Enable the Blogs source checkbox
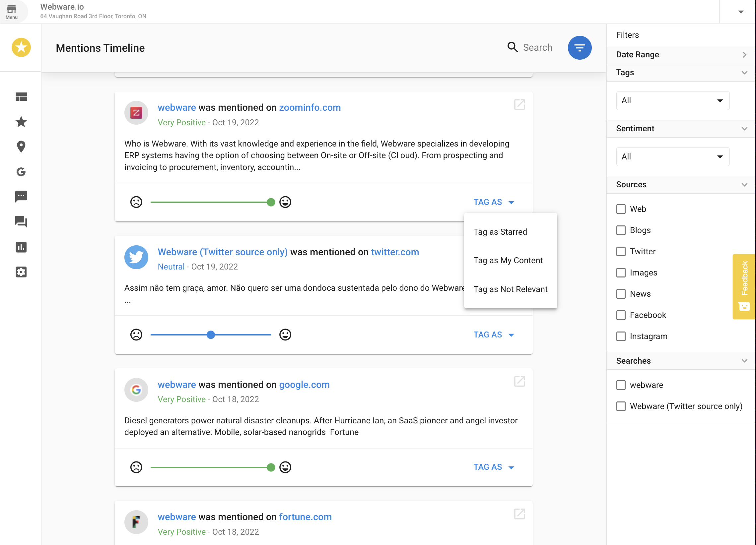This screenshot has width=756, height=545. [621, 230]
